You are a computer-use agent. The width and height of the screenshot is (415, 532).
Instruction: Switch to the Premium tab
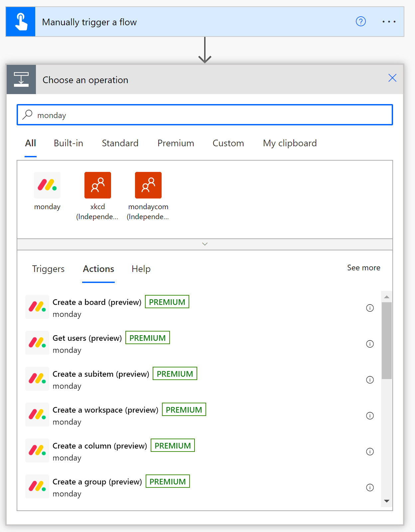(176, 143)
